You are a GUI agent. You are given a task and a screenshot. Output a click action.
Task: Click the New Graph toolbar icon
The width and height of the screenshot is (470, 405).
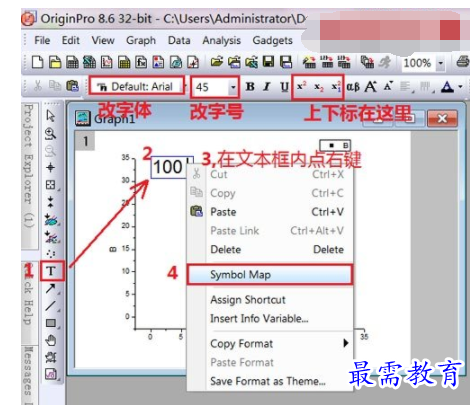pyautogui.click(x=107, y=62)
